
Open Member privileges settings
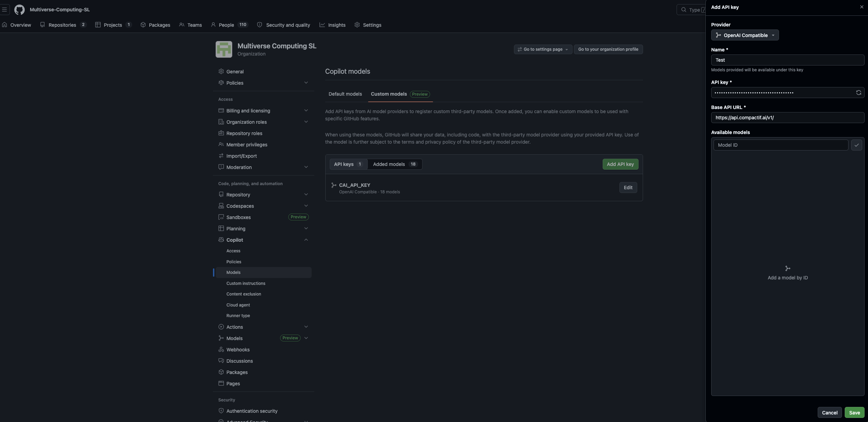[x=263, y=145]
